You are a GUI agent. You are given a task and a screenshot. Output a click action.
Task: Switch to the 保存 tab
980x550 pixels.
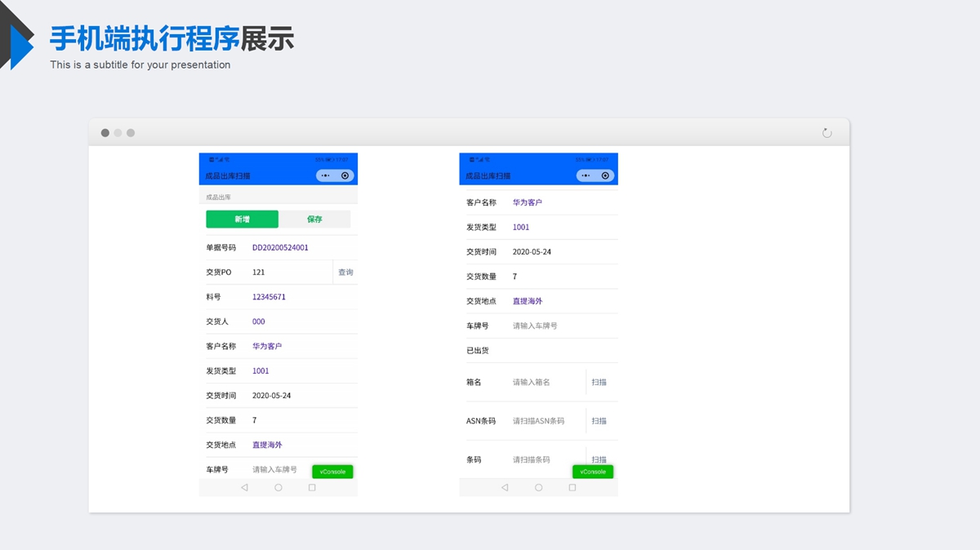click(x=314, y=219)
